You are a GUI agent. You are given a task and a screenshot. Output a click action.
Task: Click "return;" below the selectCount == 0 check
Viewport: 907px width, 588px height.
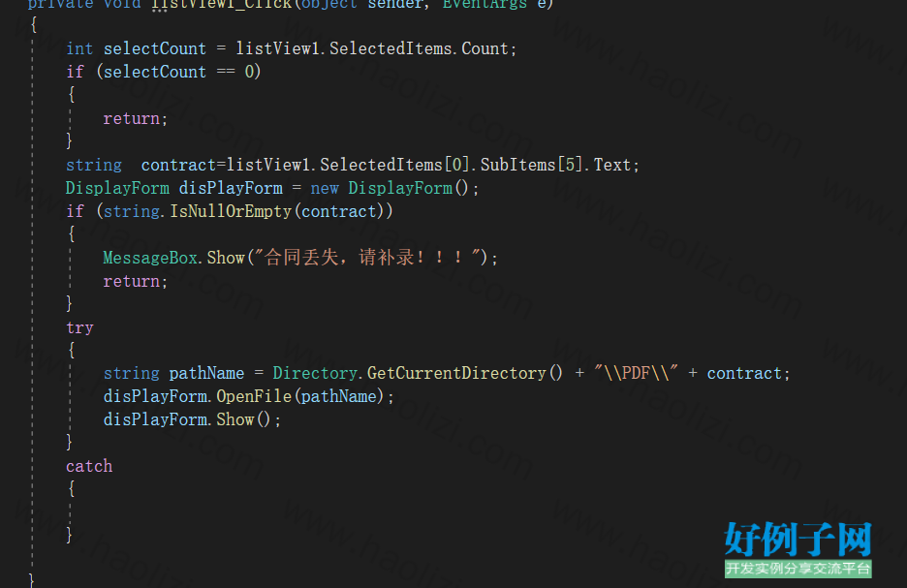[x=136, y=118]
